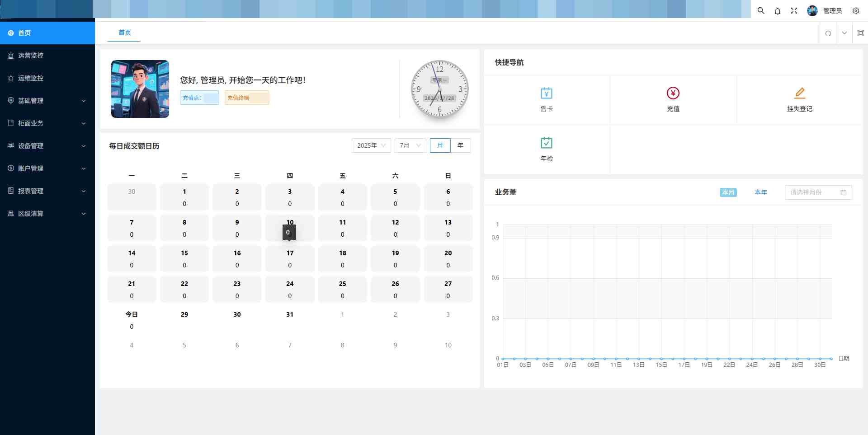Show 本年 business volume

[x=761, y=192]
